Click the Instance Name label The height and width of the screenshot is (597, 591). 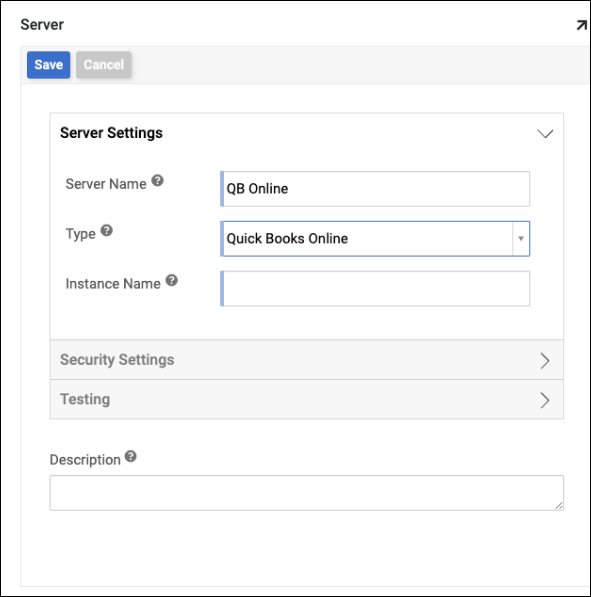click(113, 284)
